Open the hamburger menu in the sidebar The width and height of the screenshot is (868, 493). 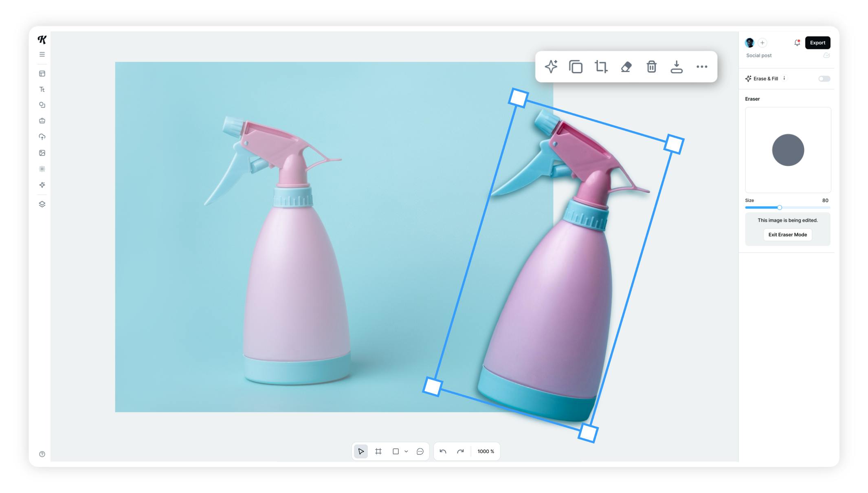coord(42,54)
